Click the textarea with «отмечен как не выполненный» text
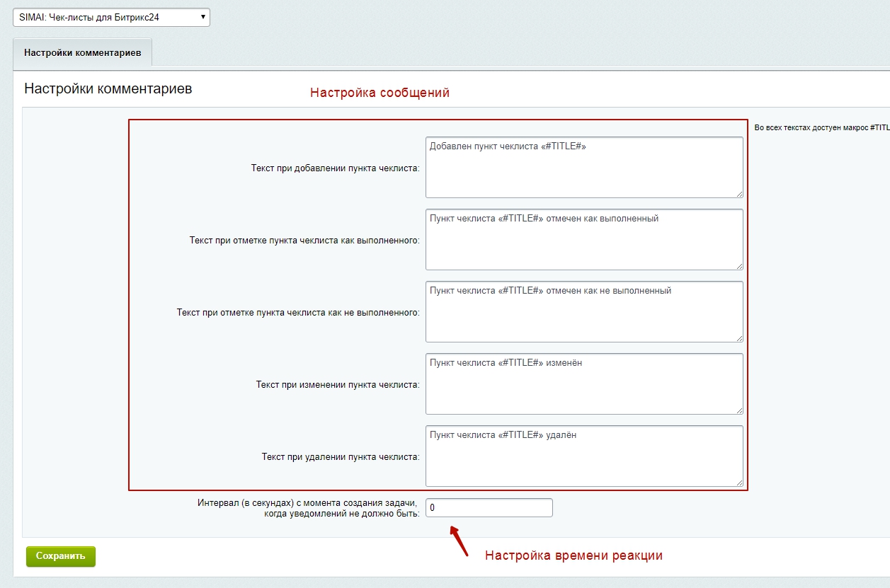The image size is (890, 588). pos(583,311)
